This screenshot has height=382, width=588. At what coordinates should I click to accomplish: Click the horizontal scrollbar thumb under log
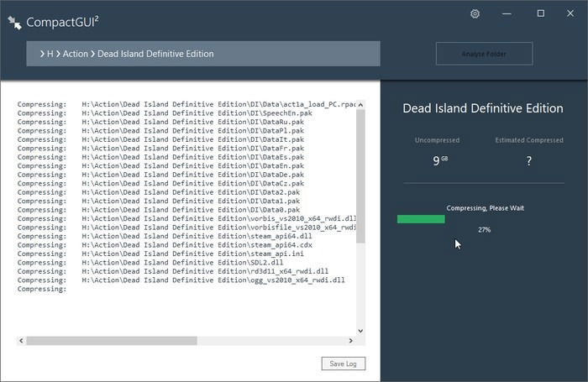pos(112,340)
